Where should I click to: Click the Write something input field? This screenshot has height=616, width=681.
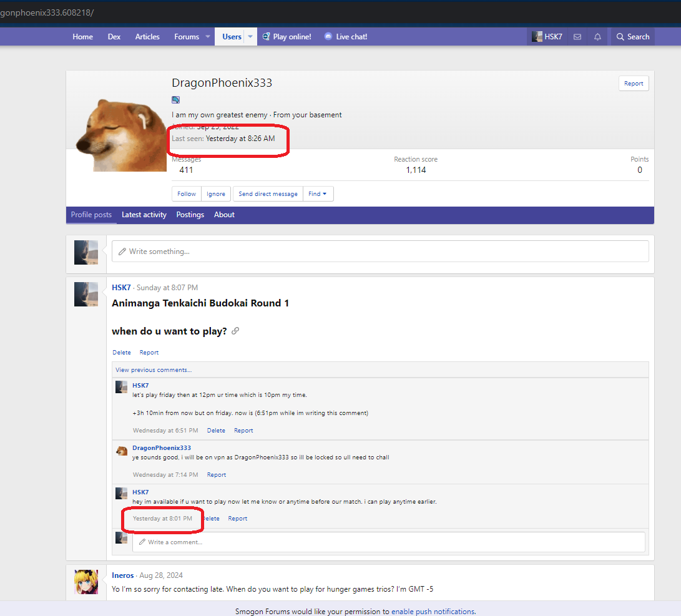click(380, 252)
